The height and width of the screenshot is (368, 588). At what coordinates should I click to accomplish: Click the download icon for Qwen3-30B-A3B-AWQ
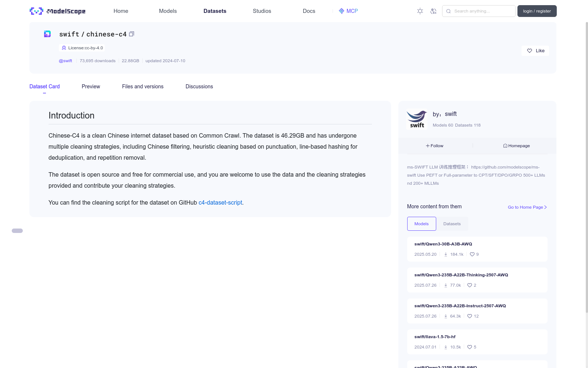pyautogui.click(x=446, y=254)
